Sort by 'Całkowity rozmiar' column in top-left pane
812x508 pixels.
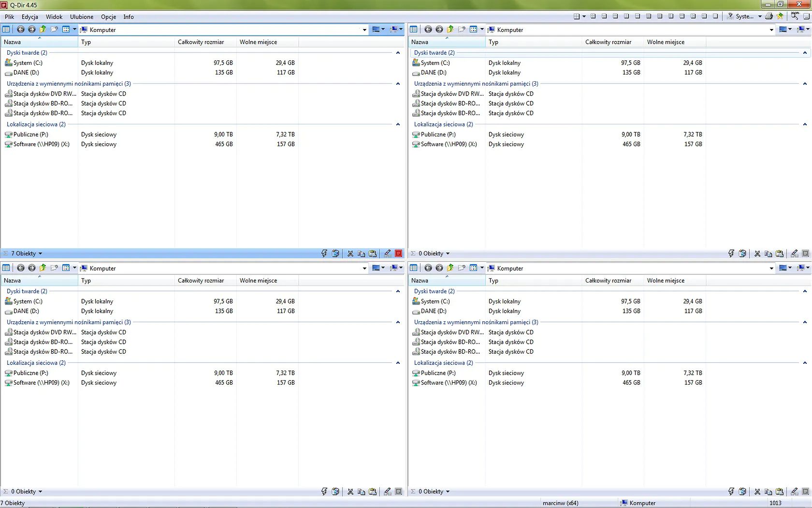point(201,42)
